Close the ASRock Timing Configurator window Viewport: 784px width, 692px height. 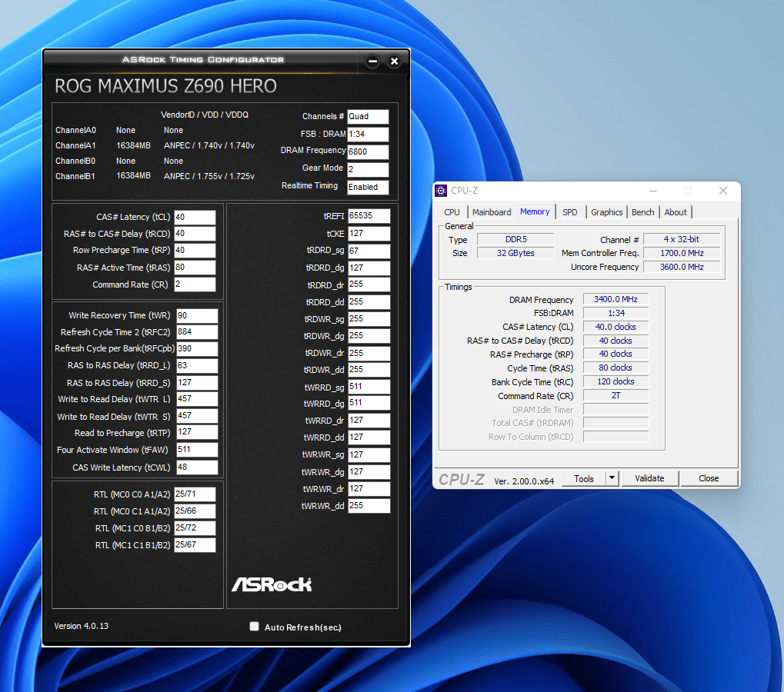(394, 62)
